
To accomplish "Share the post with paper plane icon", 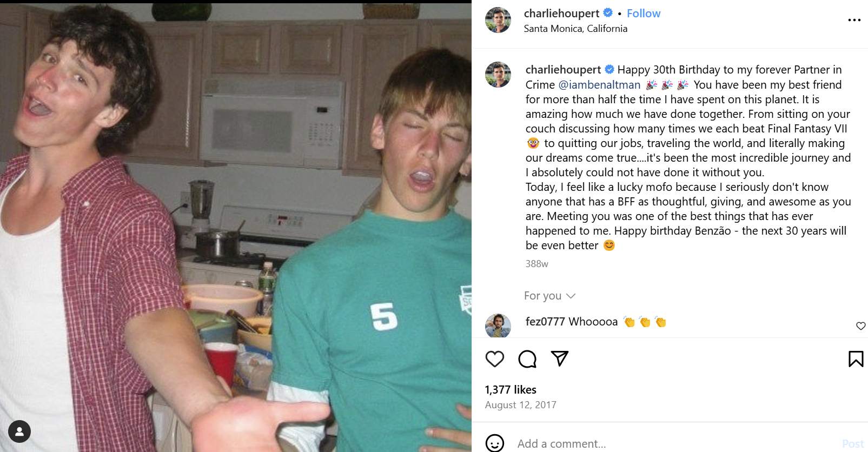I will [x=559, y=358].
